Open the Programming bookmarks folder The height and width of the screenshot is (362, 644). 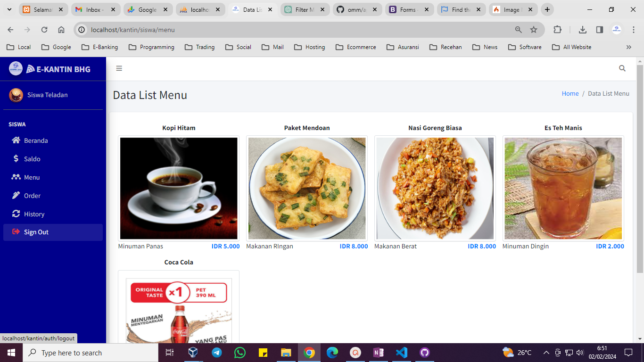151,47
